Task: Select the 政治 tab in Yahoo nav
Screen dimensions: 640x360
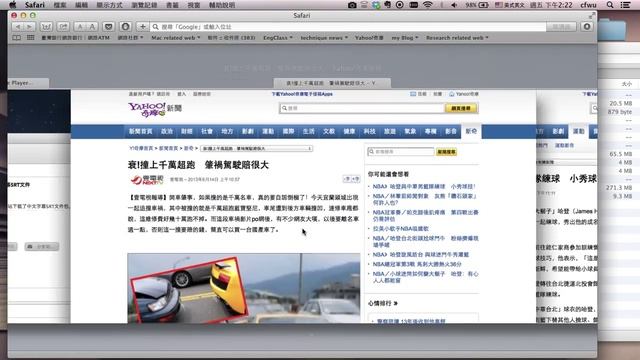Action: click(167, 131)
